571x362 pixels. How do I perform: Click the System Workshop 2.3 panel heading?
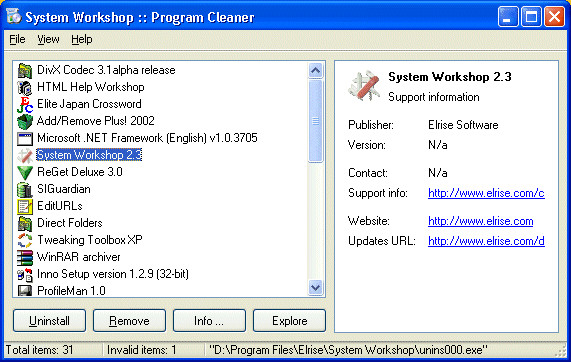450,77
